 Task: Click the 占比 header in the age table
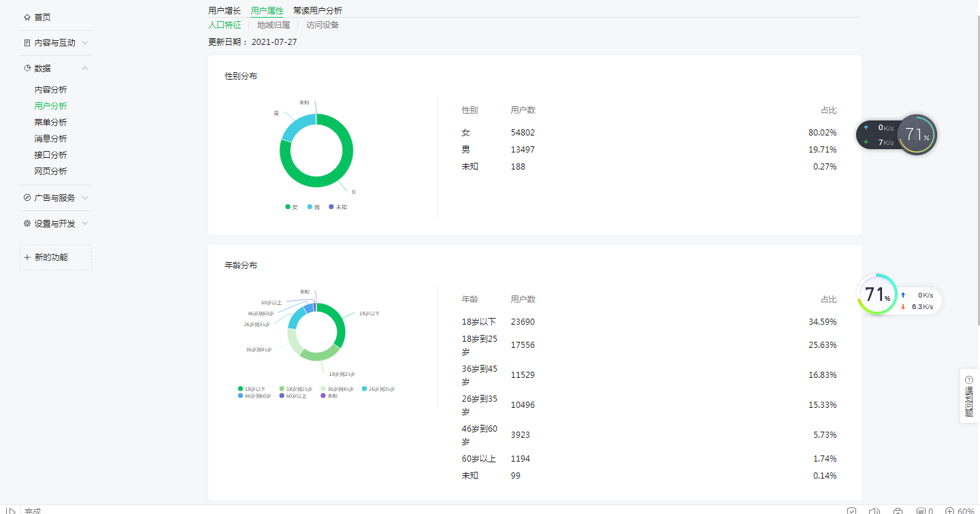pyautogui.click(x=829, y=300)
